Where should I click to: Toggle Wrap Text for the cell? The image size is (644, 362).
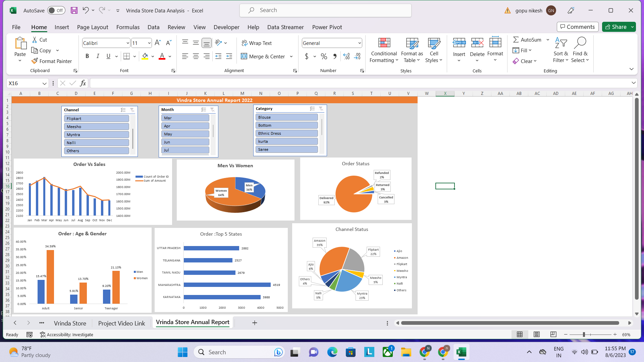coord(257,43)
